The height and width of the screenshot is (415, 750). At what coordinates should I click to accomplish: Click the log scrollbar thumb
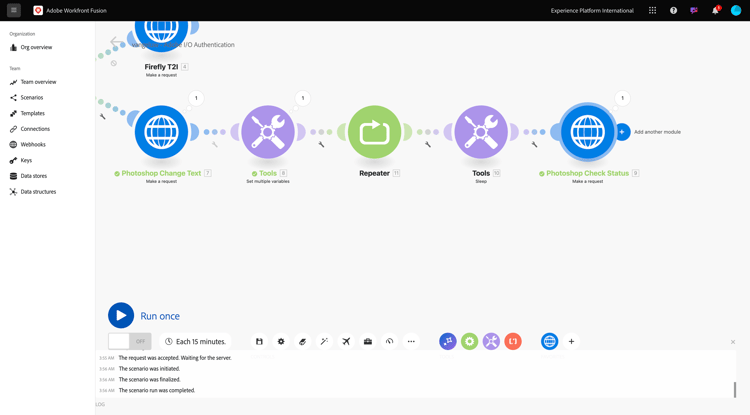tap(735, 390)
